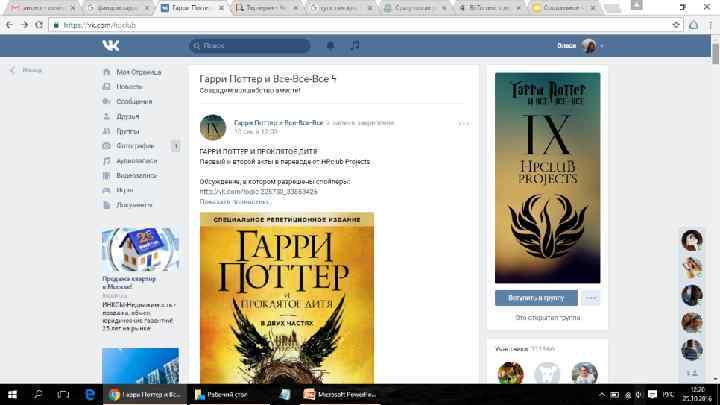720x405 pixels.
Task: Open Documents in left sidebar
Action: 134,205
